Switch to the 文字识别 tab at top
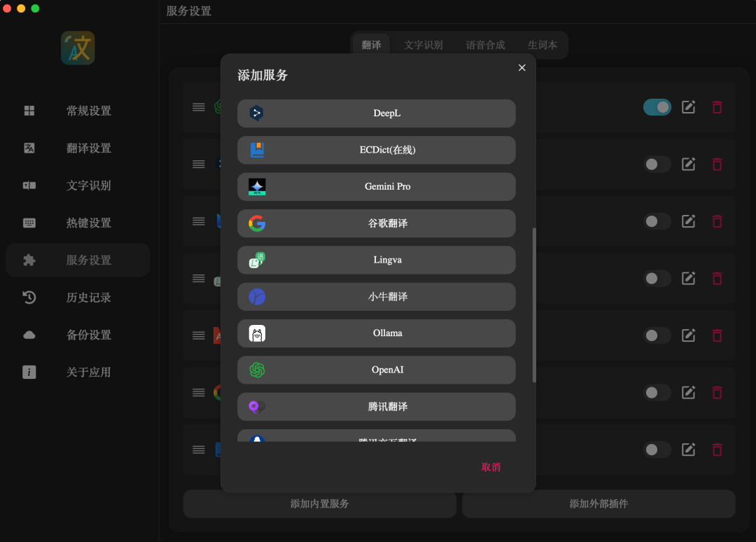756x542 pixels. (x=423, y=45)
